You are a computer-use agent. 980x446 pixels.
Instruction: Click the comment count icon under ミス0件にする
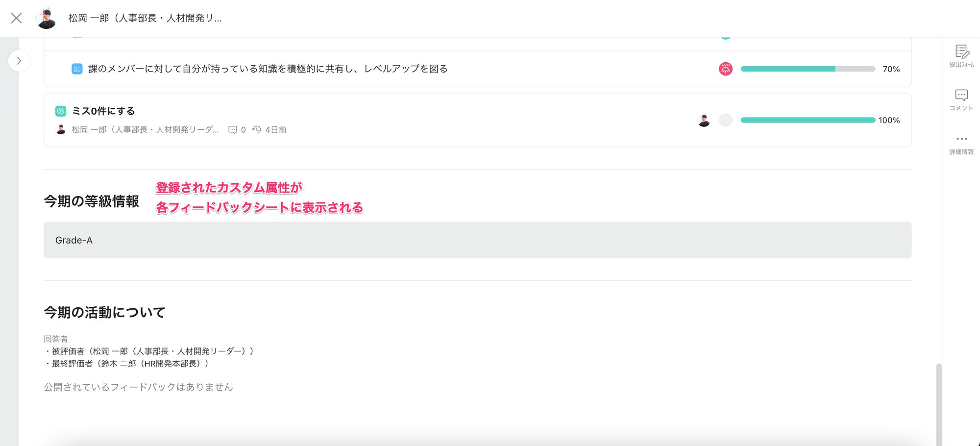click(233, 130)
